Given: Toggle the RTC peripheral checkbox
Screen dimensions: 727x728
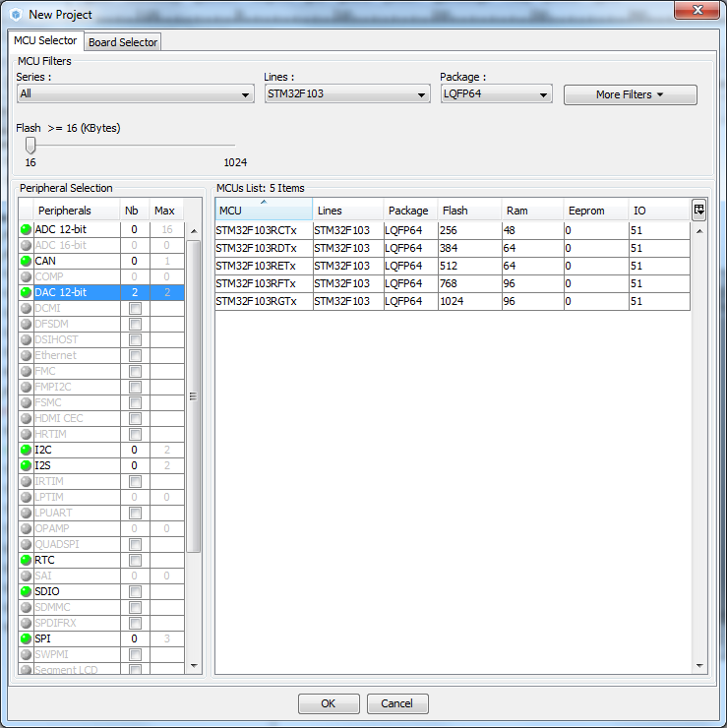Looking at the screenshot, I should click(135, 560).
